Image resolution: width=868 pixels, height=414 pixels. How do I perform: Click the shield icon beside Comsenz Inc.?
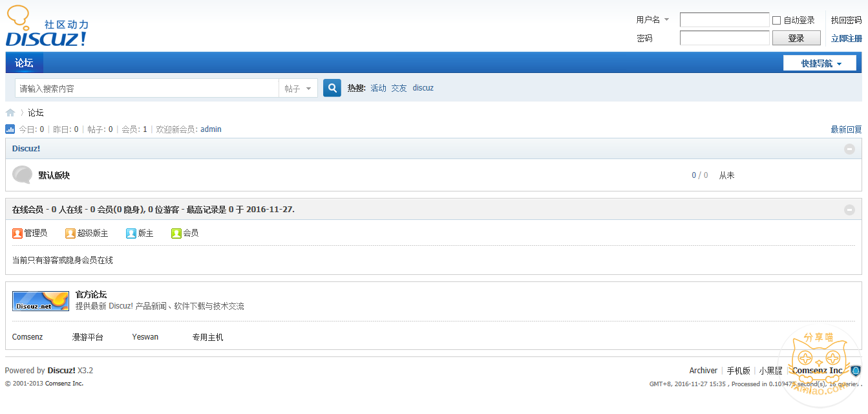[855, 371]
